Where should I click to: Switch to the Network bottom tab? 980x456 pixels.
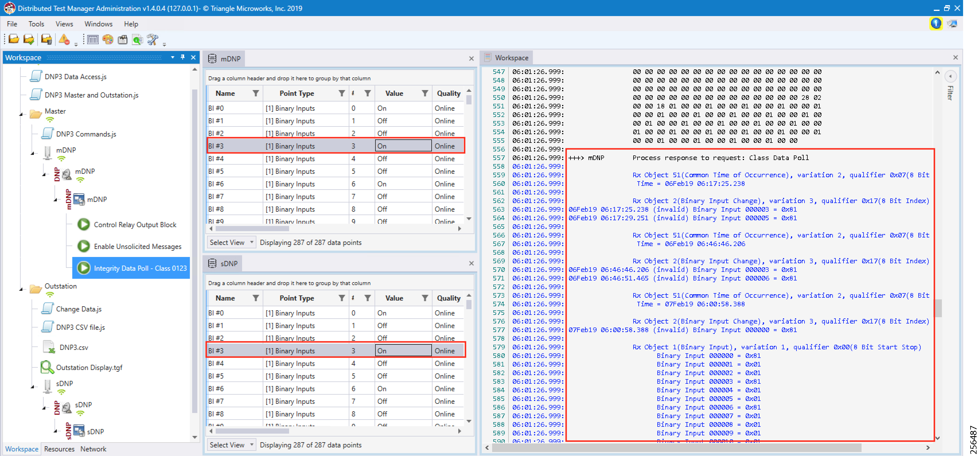coord(93,449)
